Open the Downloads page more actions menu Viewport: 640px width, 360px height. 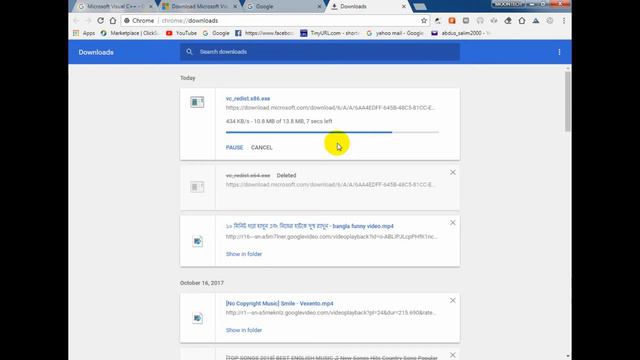pyautogui.click(x=559, y=52)
